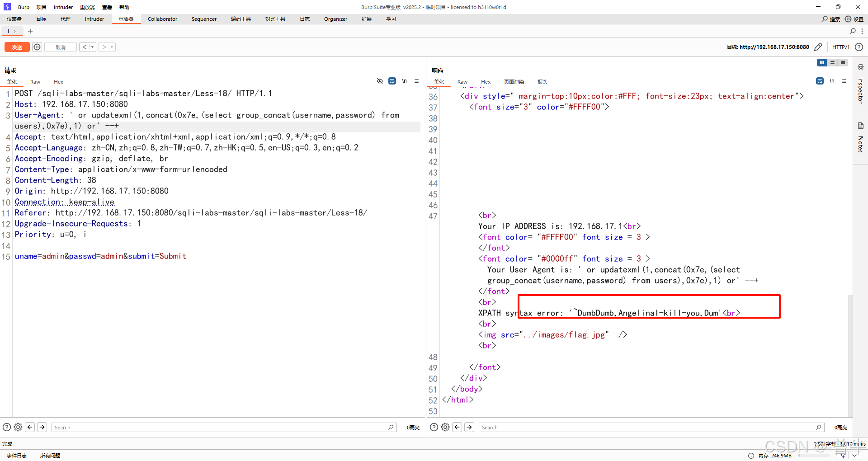Open response search help question icon
868x461 pixels.
click(434, 427)
